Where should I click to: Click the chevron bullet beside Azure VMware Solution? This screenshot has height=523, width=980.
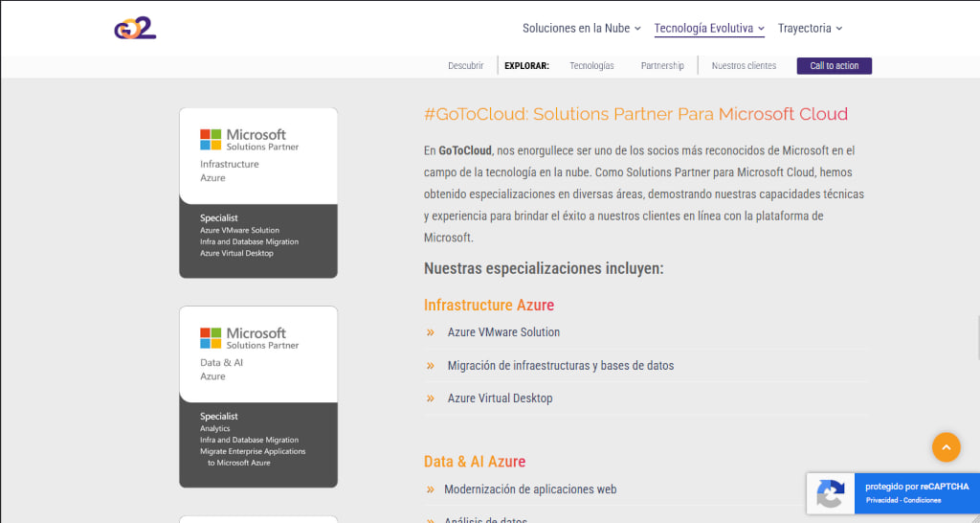[431, 332]
